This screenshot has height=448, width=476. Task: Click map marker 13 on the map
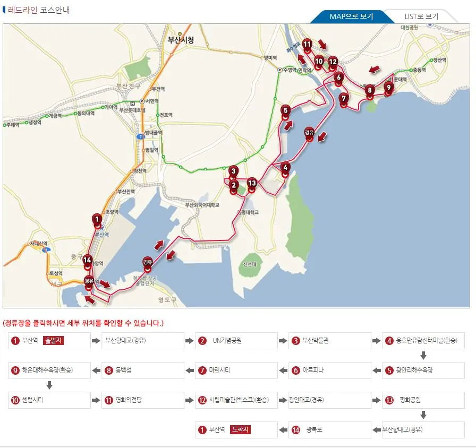(x=252, y=185)
